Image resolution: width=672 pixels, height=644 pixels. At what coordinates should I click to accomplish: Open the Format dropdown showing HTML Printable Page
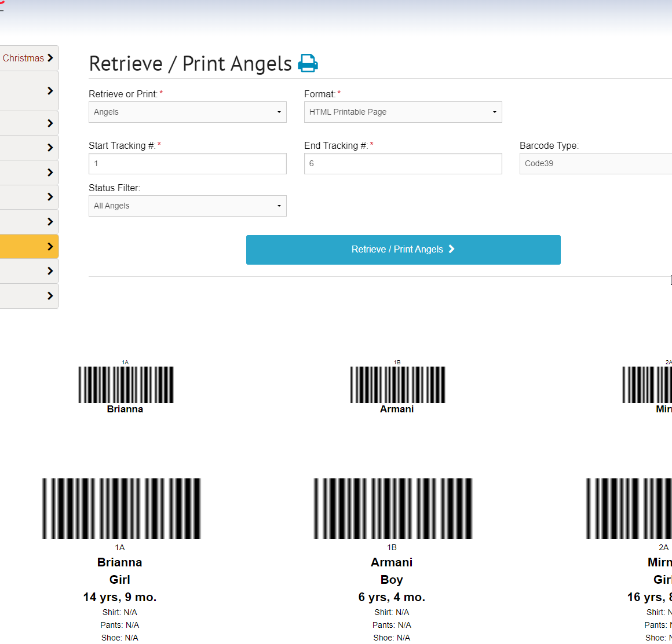point(403,112)
